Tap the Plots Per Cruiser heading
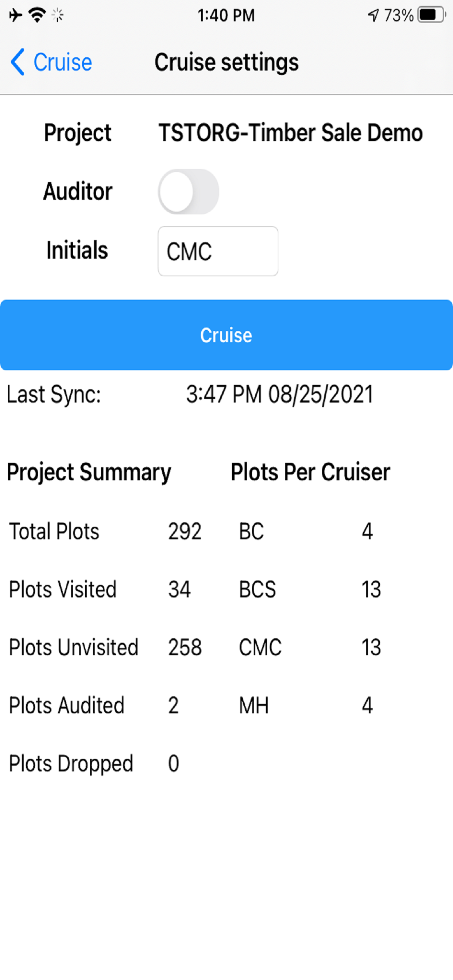The height and width of the screenshot is (980, 453). (311, 472)
